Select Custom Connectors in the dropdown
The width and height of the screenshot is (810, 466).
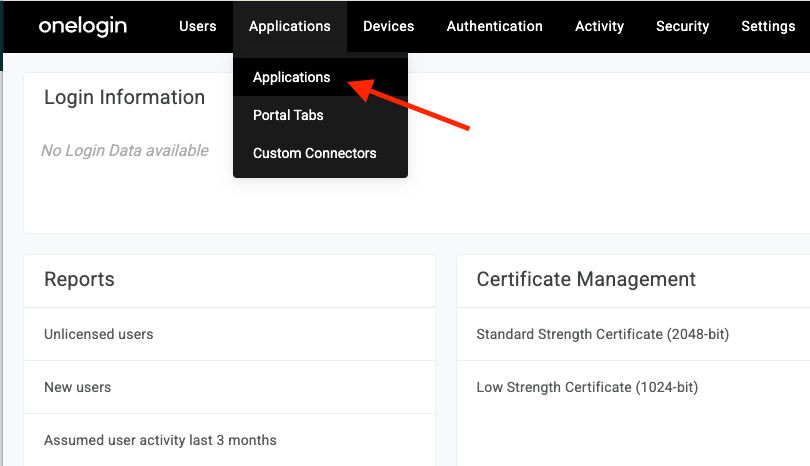[320, 153]
